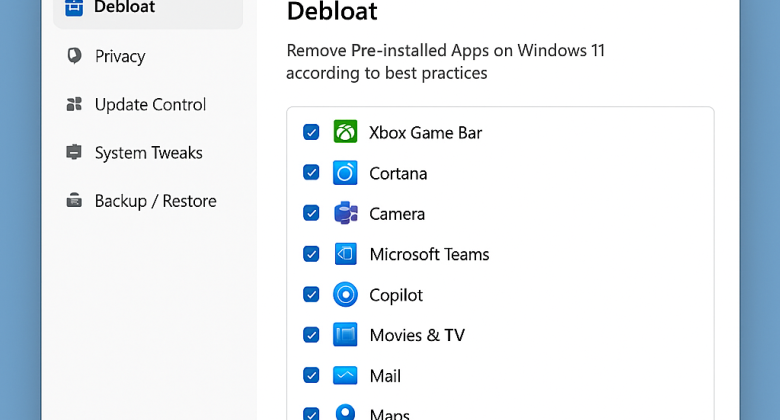This screenshot has width=780, height=420.
Task: Click the Copilot app icon
Action: point(345,295)
